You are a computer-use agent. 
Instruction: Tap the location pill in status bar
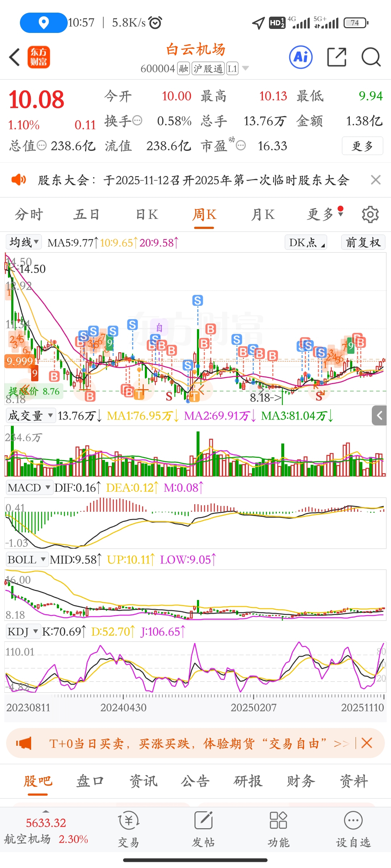tap(43, 22)
